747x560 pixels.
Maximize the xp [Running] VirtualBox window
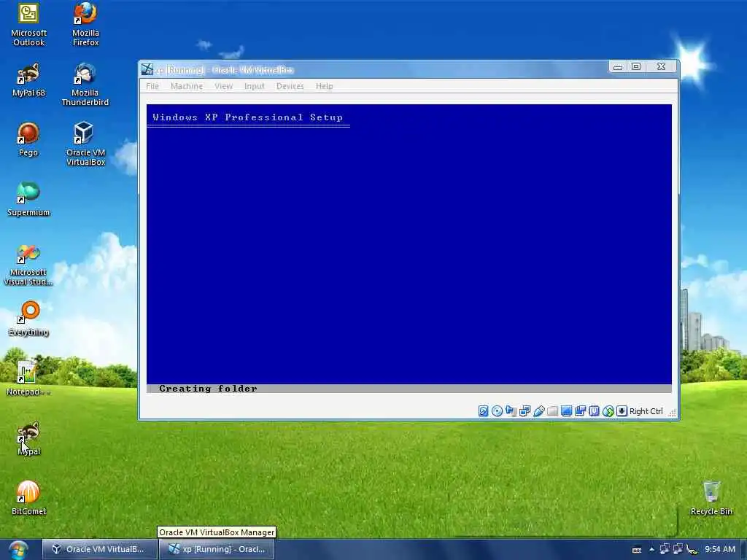pyautogui.click(x=636, y=66)
